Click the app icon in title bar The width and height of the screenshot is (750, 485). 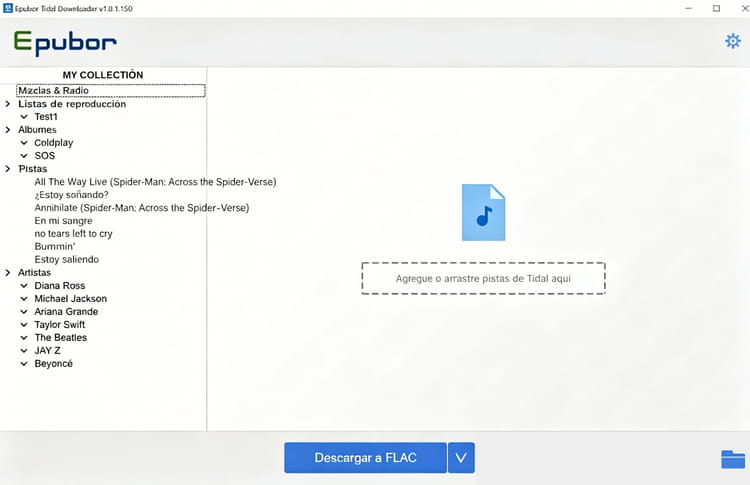[x=8, y=8]
